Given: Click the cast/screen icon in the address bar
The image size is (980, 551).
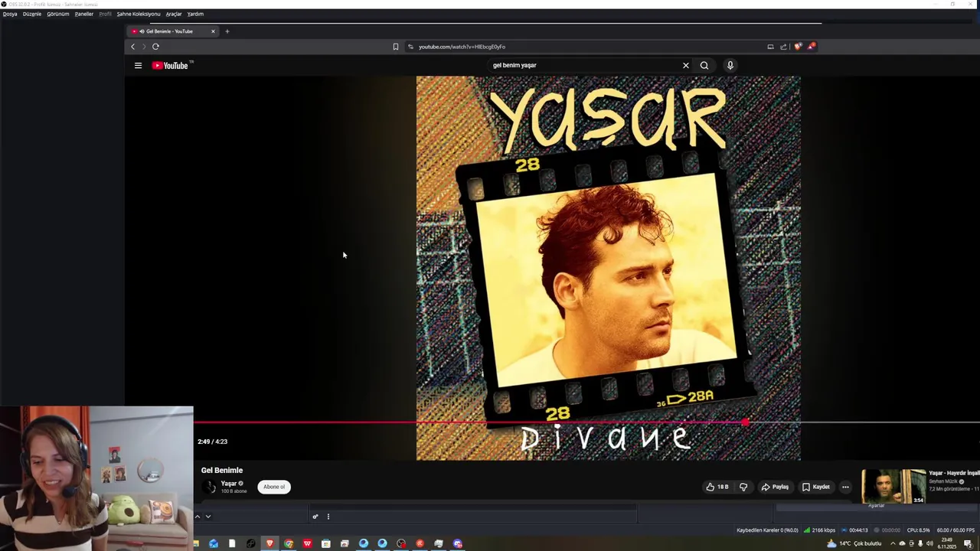Looking at the screenshot, I should point(770,47).
